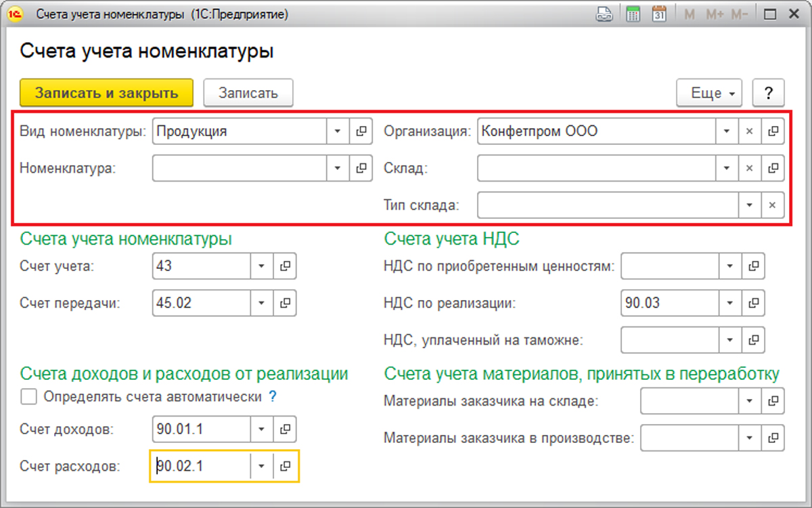Expand the Вид номенклатуры dropdown
This screenshot has height=508, width=812.
tap(337, 131)
